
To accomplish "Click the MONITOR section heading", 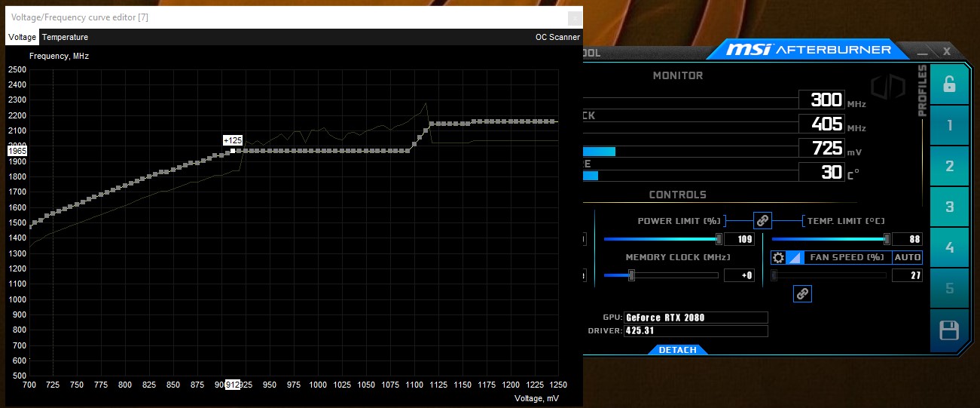I will click(x=678, y=75).
